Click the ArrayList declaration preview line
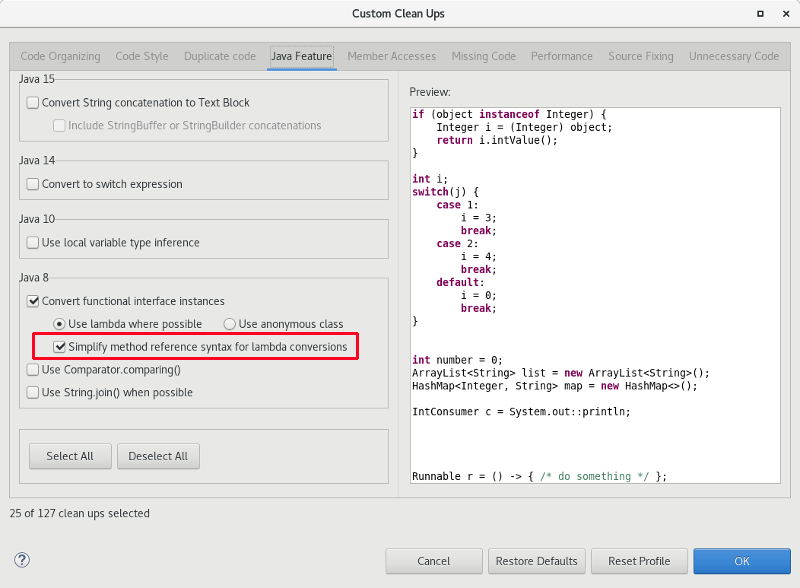 pos(561,373)
